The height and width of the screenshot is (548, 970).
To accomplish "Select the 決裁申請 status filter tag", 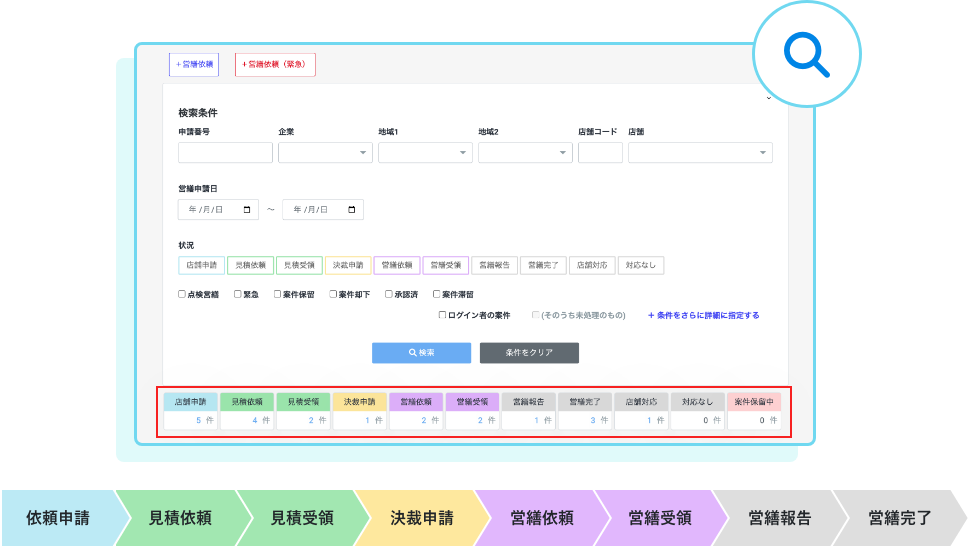I will [x=348, y=266].
